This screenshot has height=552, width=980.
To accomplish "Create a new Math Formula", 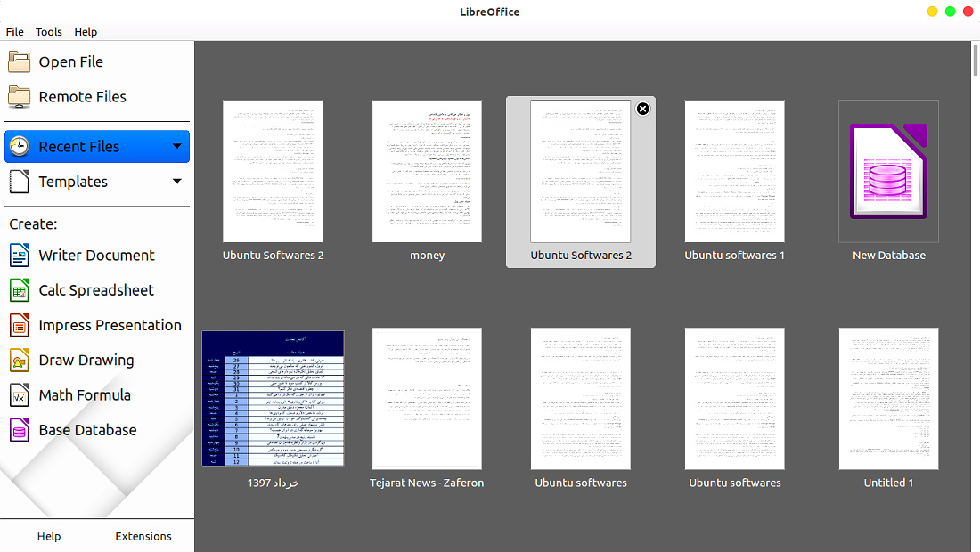I will (x=96, y=395).
